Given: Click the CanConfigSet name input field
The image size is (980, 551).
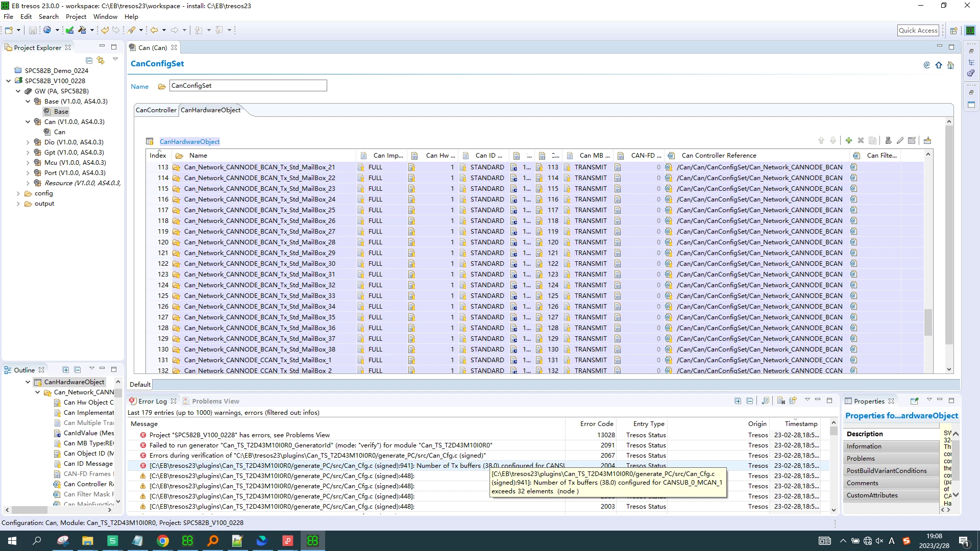Looking at the screenshot, I should 248,86.
